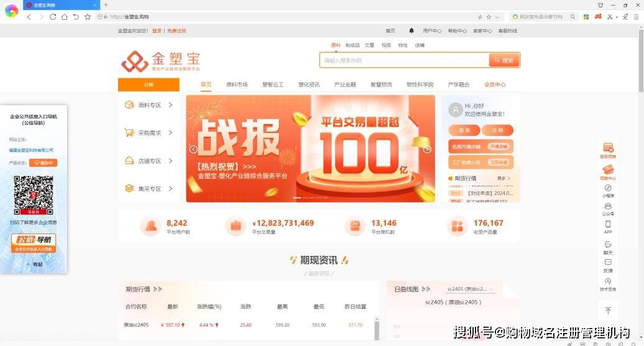This screenshot has height=346, width=644.
Task: Click the orange 搜索 button
Action: (504, 60)
